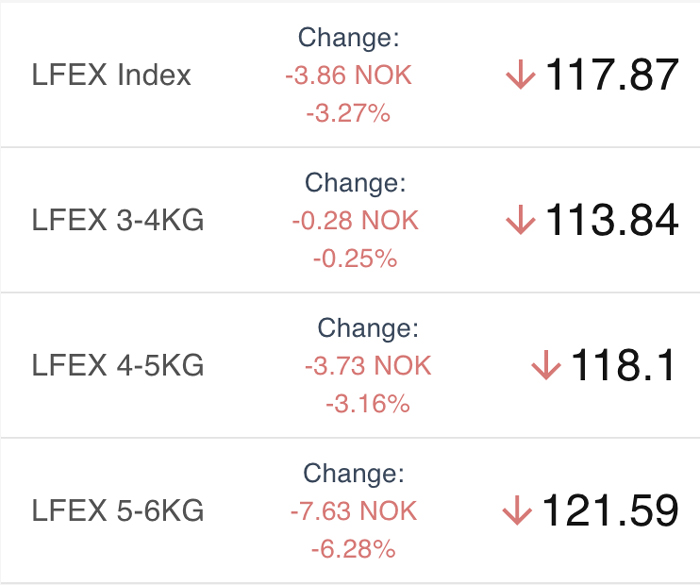
Task: Open the LFEX Index row label
Action: pos(111,75)
